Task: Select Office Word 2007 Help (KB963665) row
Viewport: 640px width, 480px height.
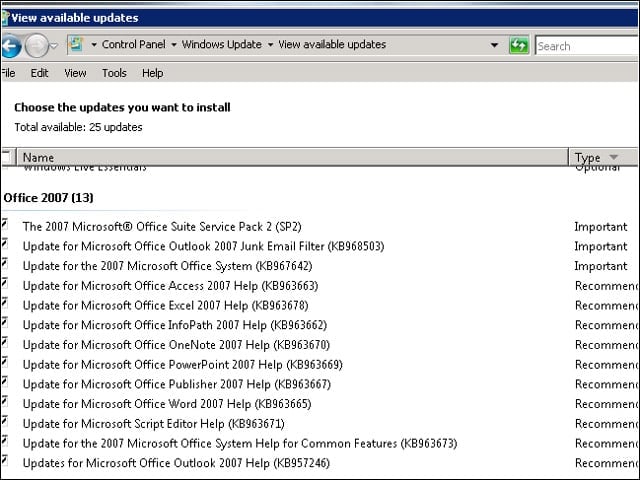Action: [167, 404]
